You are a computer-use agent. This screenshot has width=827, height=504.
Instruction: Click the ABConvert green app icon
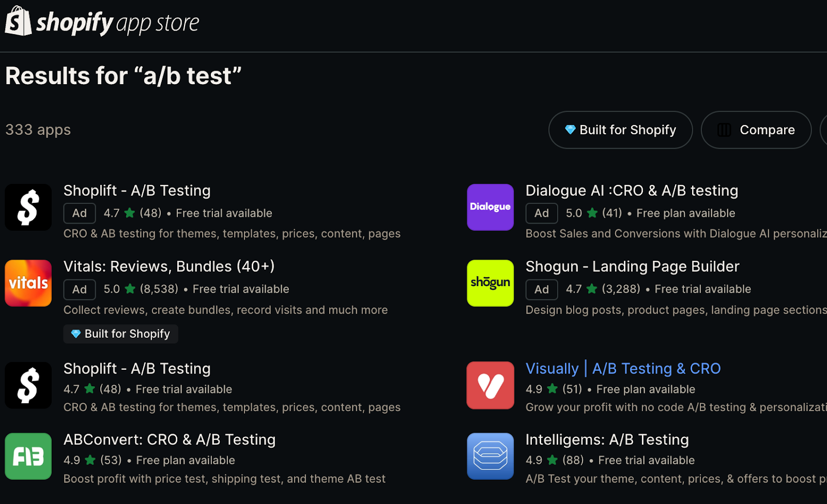click(x=28, y=456)
